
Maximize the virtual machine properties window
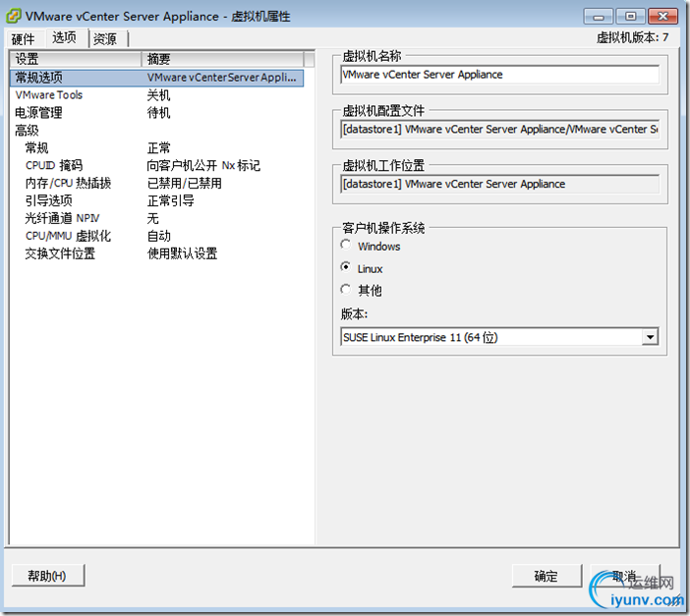pyautogui.click(x=630, y=17)
